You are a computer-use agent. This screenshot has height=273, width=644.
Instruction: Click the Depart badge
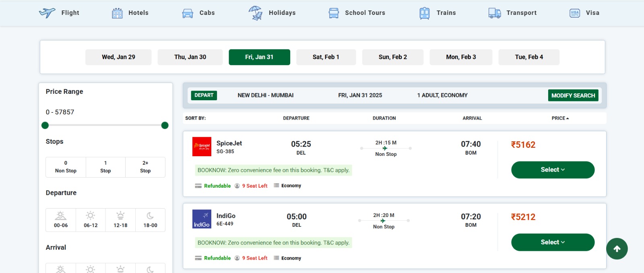[204, 95]
